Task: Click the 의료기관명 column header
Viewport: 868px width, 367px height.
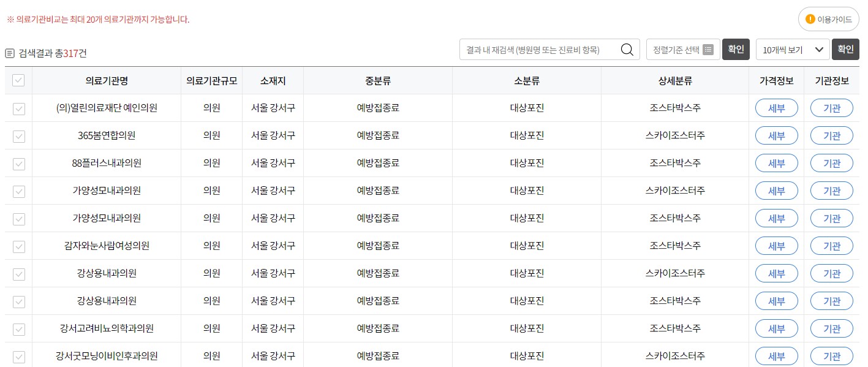Action: point(107,81)
